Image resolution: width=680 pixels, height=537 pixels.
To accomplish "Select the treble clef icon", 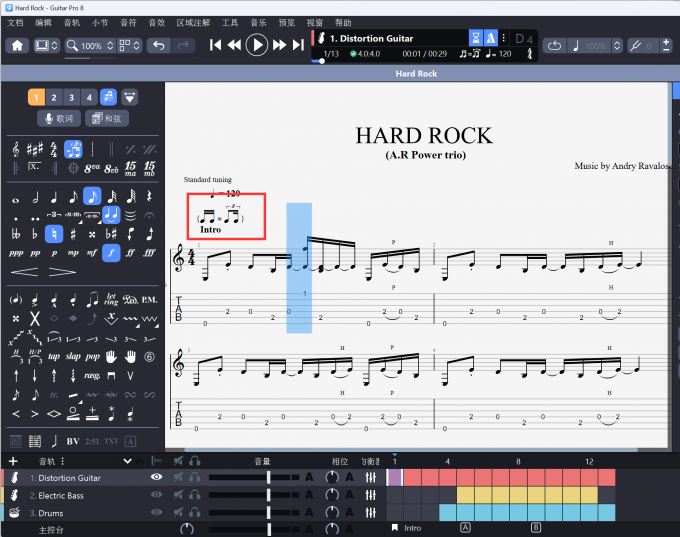I will point(15,149).
